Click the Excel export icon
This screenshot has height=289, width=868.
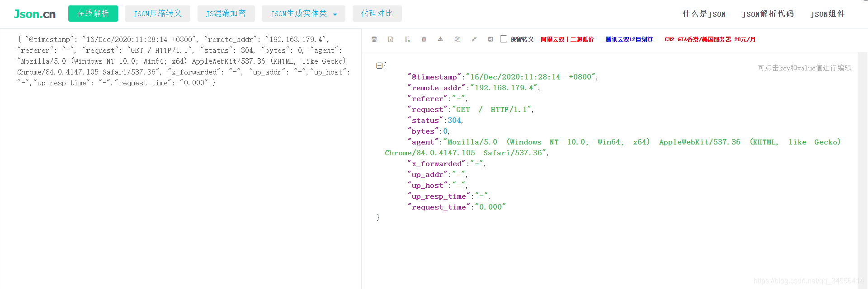click(x=391, y=39)
